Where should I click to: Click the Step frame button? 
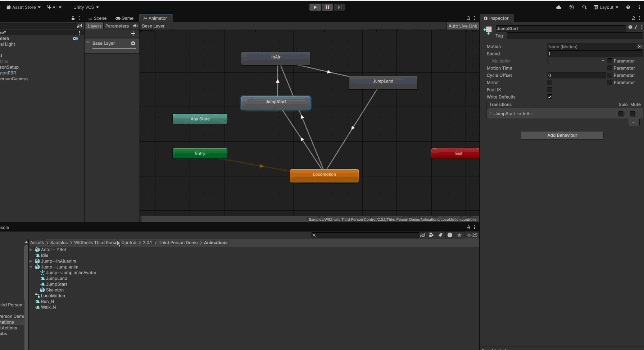point(339,7)
